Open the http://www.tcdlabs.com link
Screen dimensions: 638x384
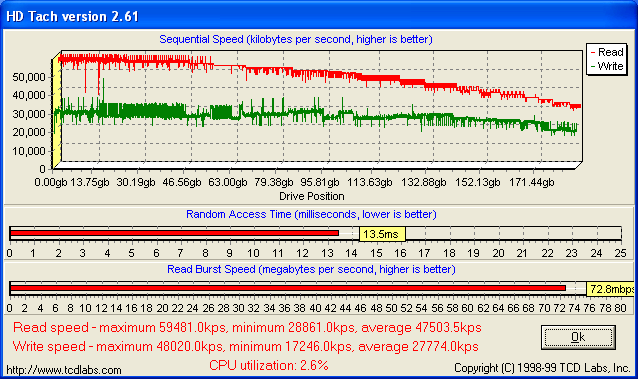(x=64, y=370)
